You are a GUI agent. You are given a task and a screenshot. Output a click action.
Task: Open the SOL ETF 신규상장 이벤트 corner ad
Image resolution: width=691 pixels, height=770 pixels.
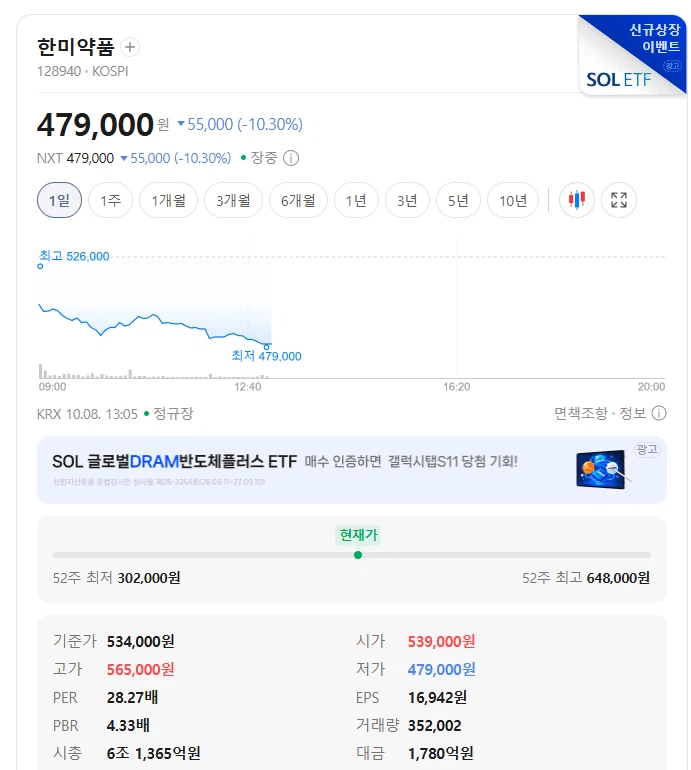click(x=634, y=55)
